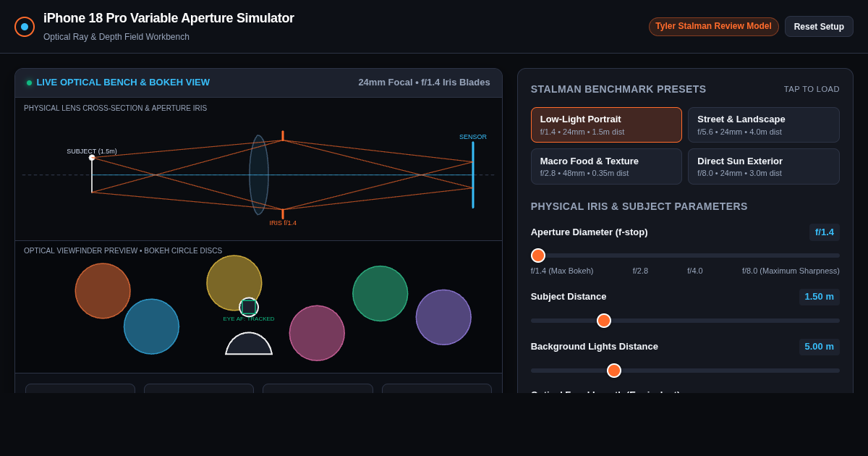The image size is (868, 456).
Task: Click the TAP TO LOAD text
Action: click(812, 89)
